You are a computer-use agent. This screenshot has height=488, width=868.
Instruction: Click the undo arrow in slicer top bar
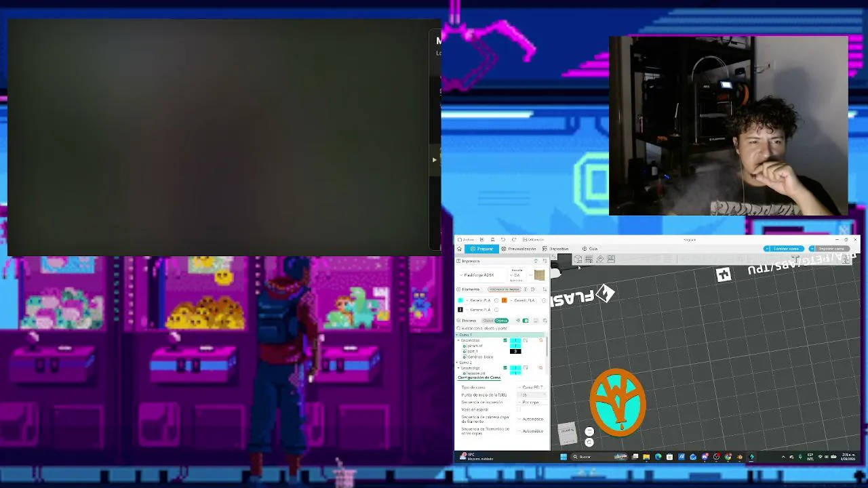[x=502, y=239]
